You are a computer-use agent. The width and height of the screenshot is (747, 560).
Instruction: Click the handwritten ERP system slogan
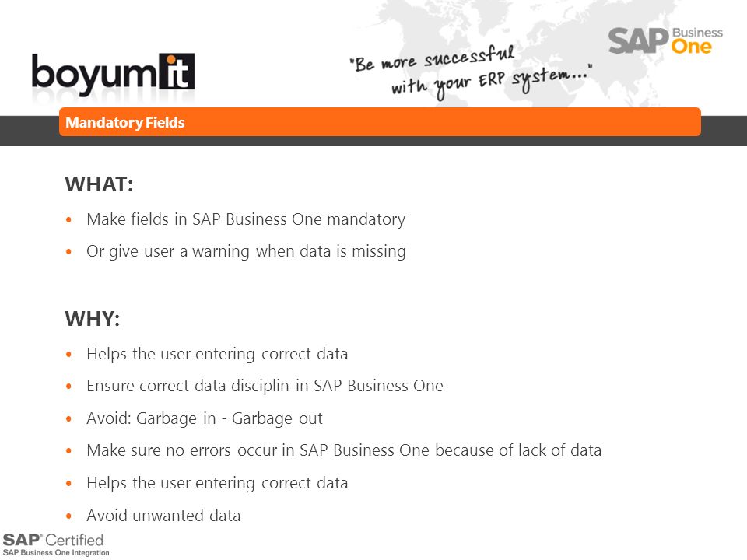[470, 72]
